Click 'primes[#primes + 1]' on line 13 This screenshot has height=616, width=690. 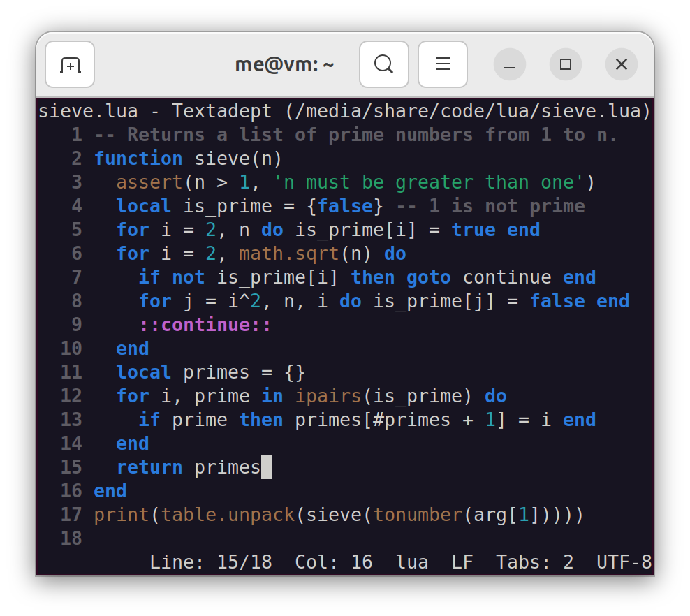400,420
